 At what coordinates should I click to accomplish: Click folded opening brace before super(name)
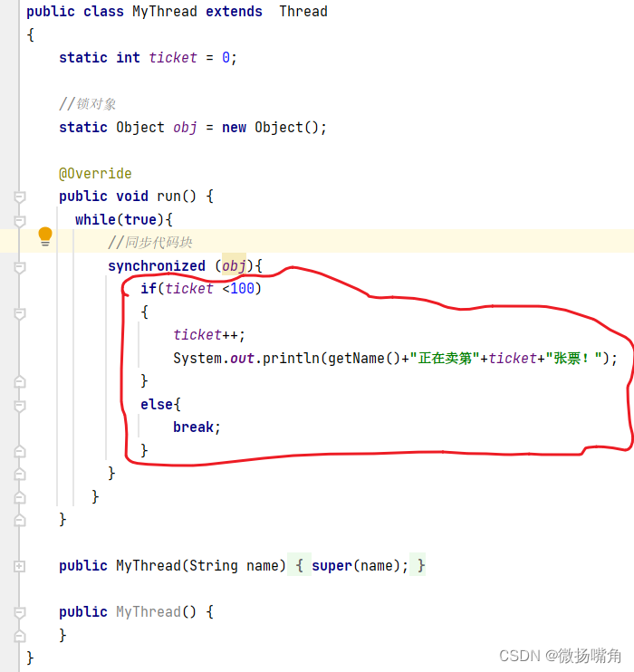299,565
